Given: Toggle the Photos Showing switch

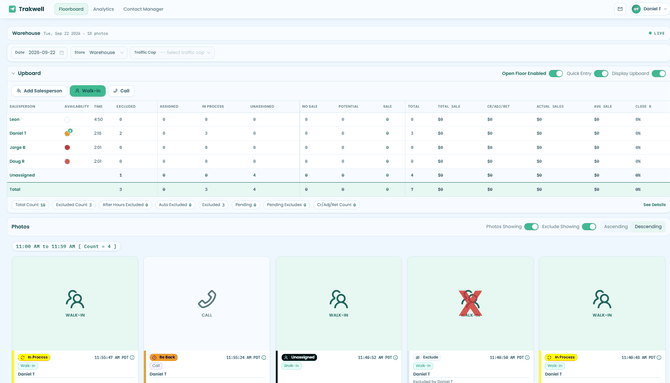Looking at the screenshot, I should pyautogui.click(x=532, y=227).
